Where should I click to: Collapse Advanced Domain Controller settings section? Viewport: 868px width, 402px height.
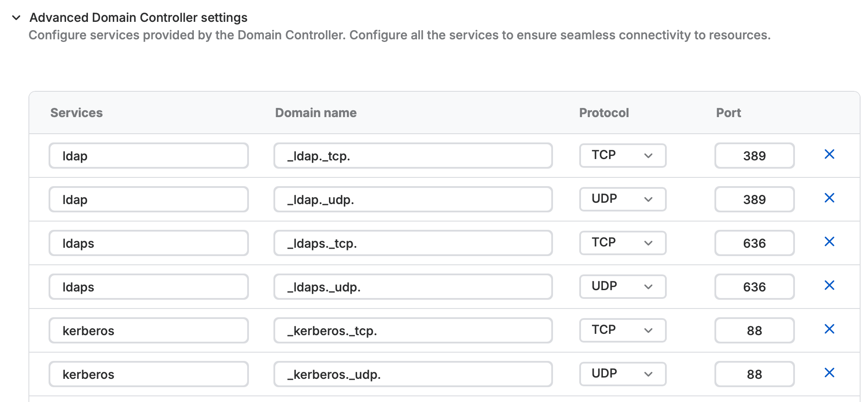point(16,18)
